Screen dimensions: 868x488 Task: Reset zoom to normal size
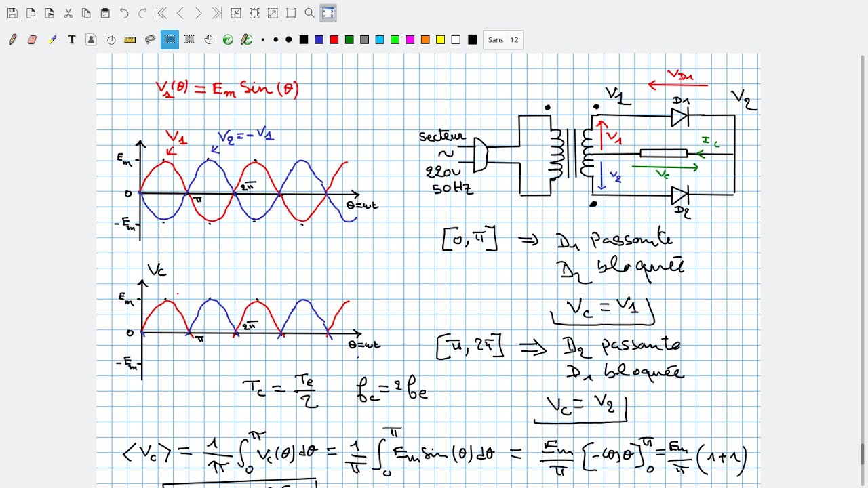[x=291, y=13]
